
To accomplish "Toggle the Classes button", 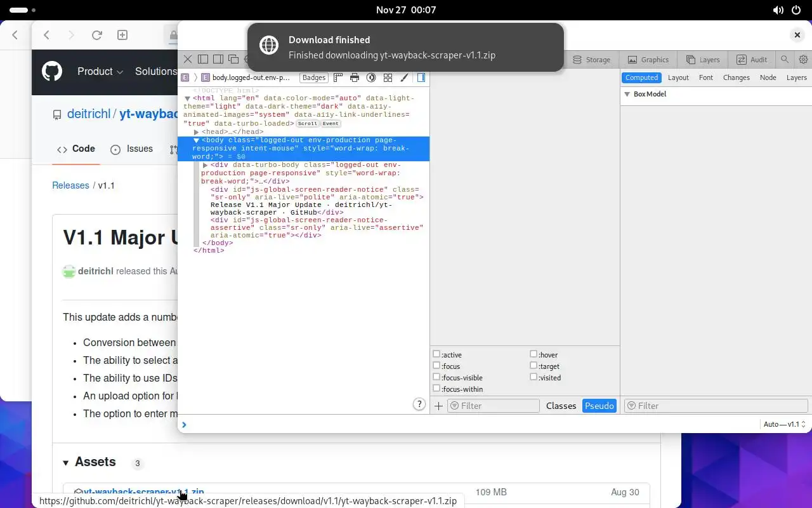I will click(x=561, y=406).
